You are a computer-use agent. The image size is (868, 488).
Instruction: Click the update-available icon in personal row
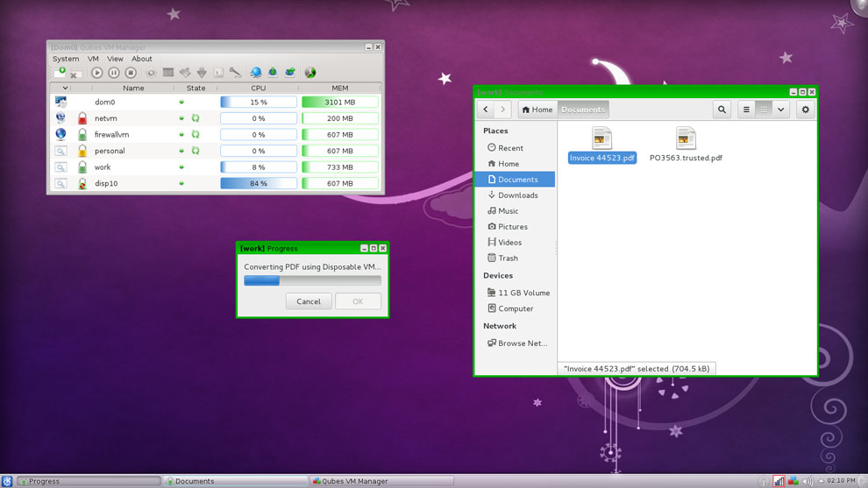click(196, 151)
